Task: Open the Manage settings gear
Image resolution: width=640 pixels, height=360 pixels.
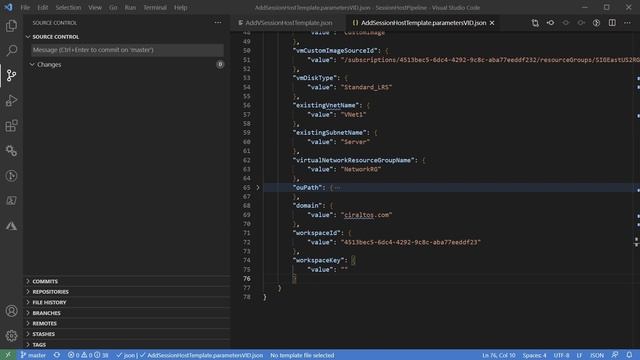Action: tap(11, 336)
